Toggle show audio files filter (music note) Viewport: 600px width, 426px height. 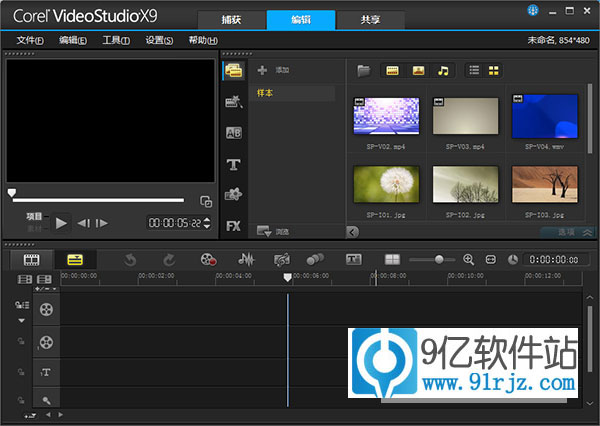443,70
